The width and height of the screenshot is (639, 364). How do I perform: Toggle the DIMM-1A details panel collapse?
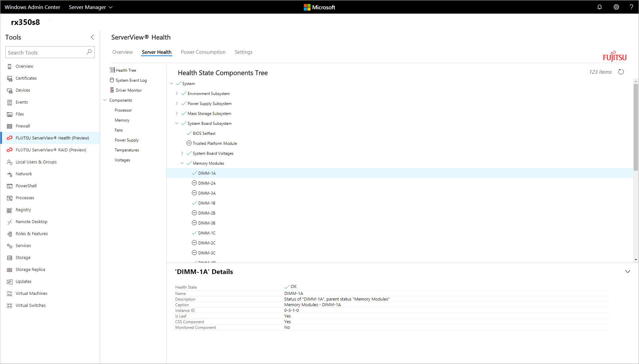[628, 271]
